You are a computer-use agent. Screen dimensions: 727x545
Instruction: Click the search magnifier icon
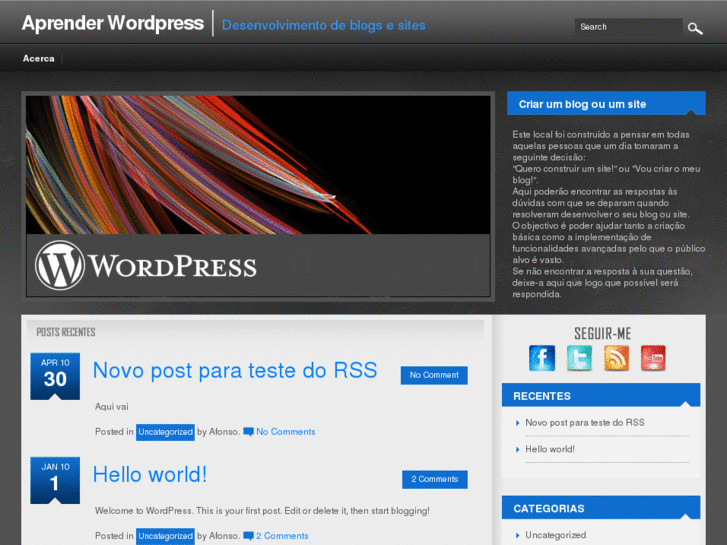695,28
